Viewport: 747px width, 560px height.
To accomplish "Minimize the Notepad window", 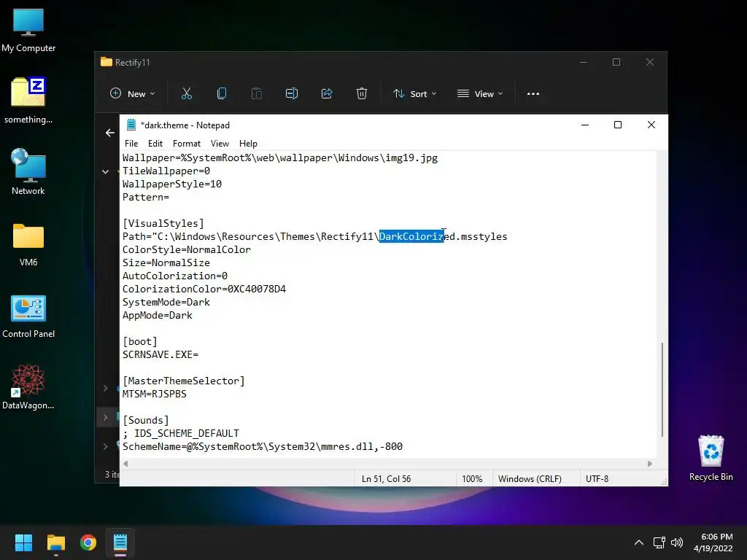I will pyautogui.click(x=585, y=125).
